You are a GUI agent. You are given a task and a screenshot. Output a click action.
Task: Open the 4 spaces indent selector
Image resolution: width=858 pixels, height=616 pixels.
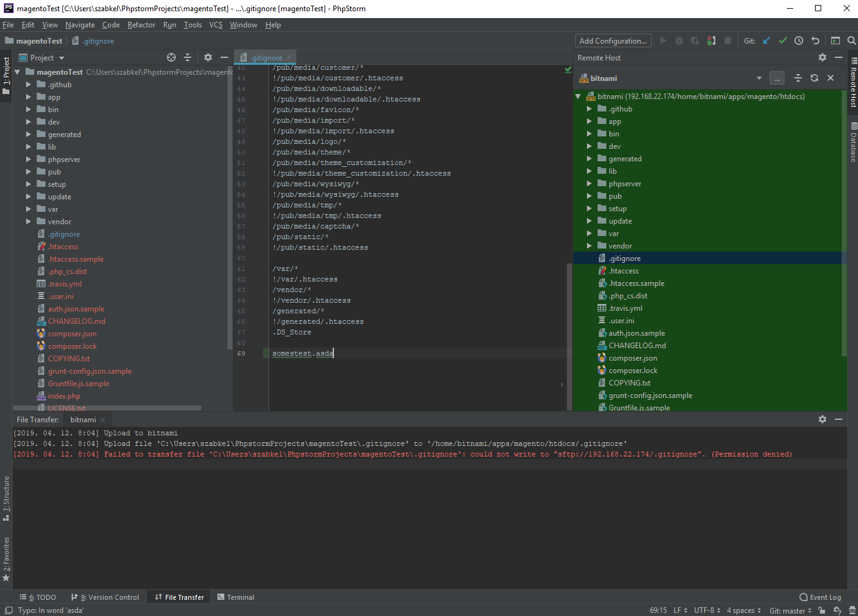click(x=744, y=610)
